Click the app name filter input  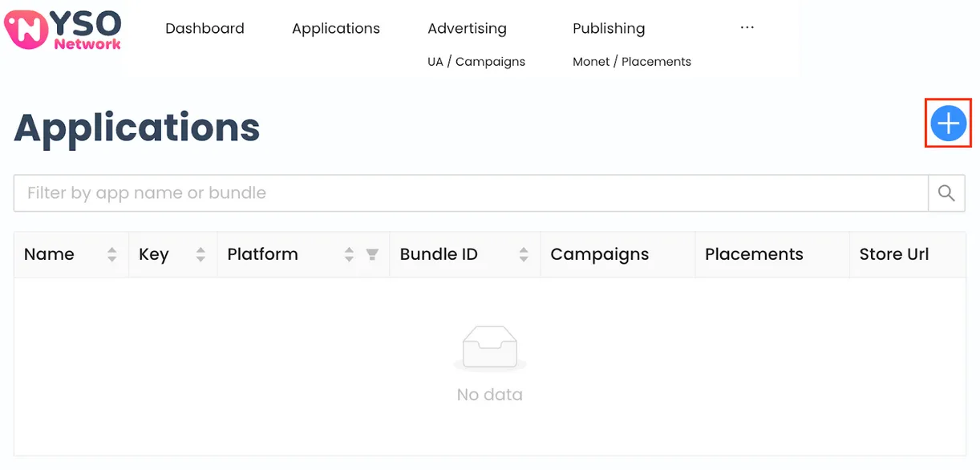click(x=469, y=192)
